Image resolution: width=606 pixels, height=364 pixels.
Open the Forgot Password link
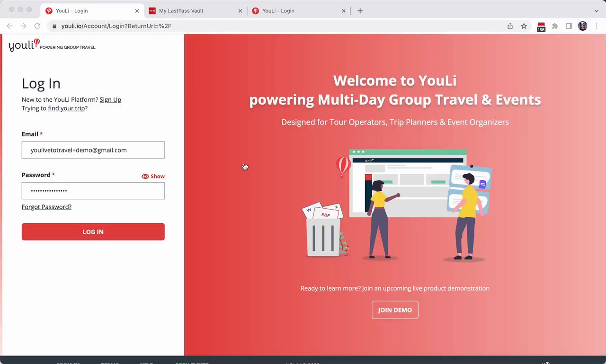coord(46,207)
